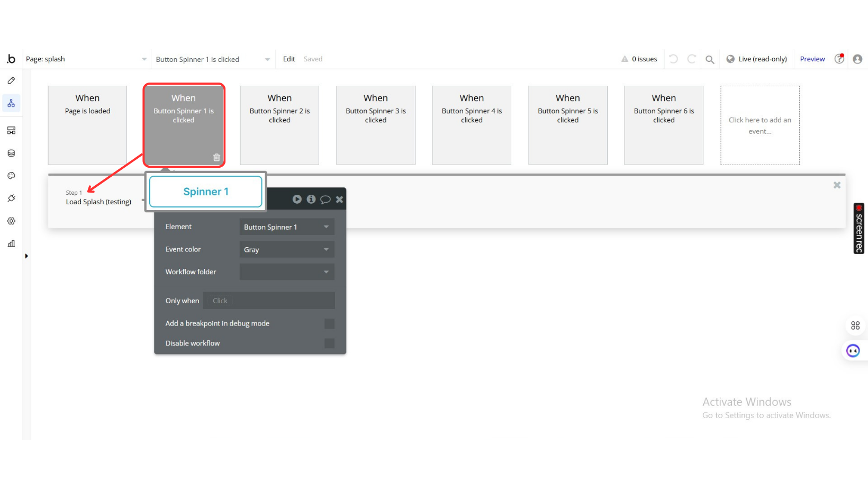Open the Styles palette icon in sidebar
Screen dimensions: 868x489
point(11,176)
